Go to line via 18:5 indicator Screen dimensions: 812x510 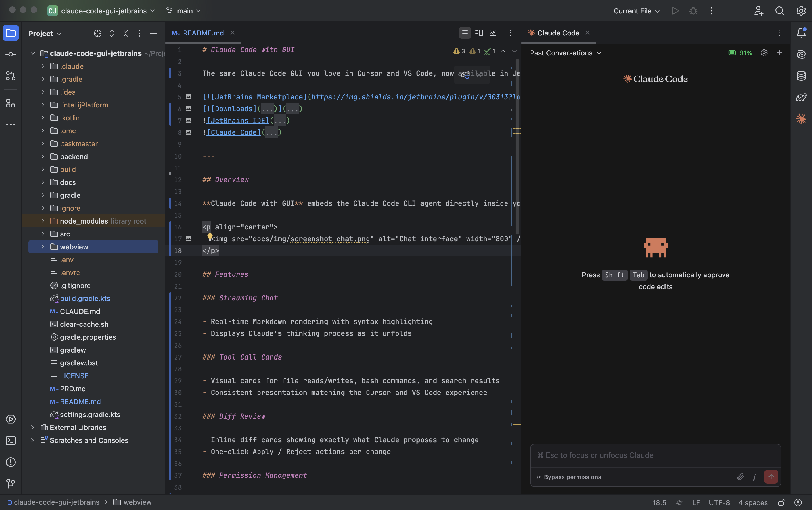(659, 502)
